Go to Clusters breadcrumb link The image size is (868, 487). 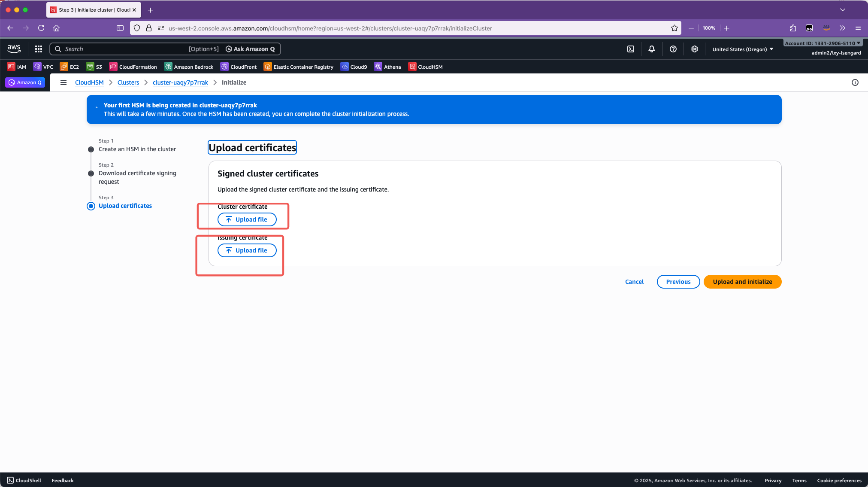click(x=128, y=82)
